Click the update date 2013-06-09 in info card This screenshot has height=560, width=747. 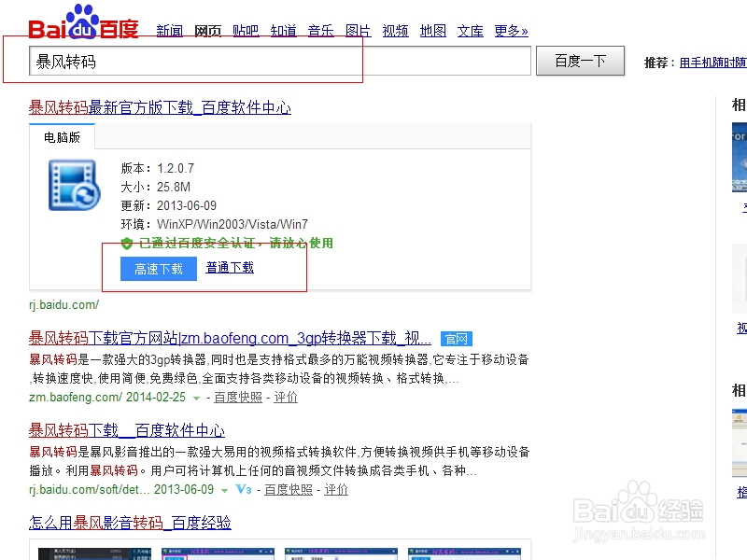(x=187, y=205)
